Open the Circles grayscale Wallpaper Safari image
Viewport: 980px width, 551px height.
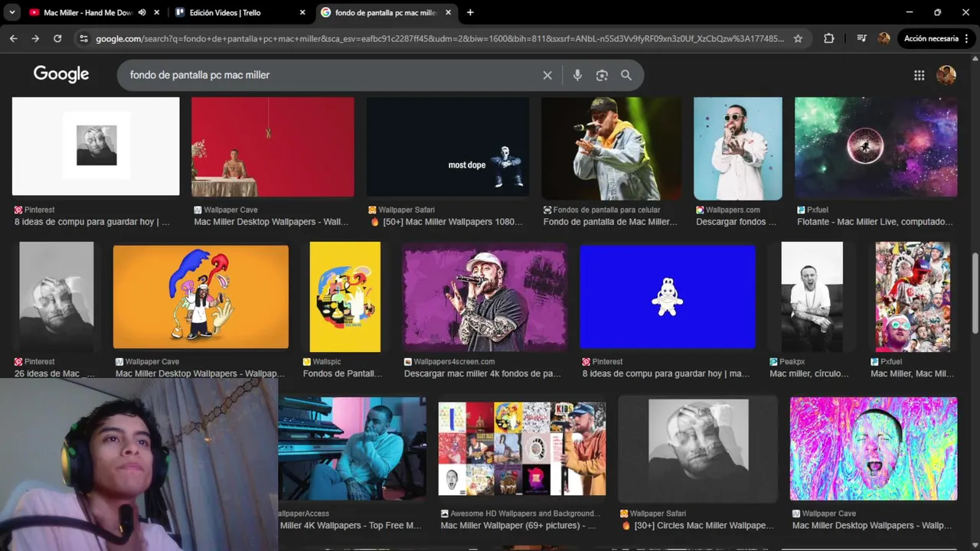pos(697,448)
